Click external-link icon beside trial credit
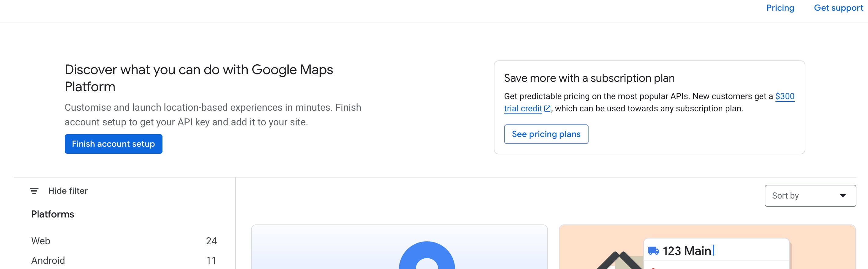 tap(547, 108)
